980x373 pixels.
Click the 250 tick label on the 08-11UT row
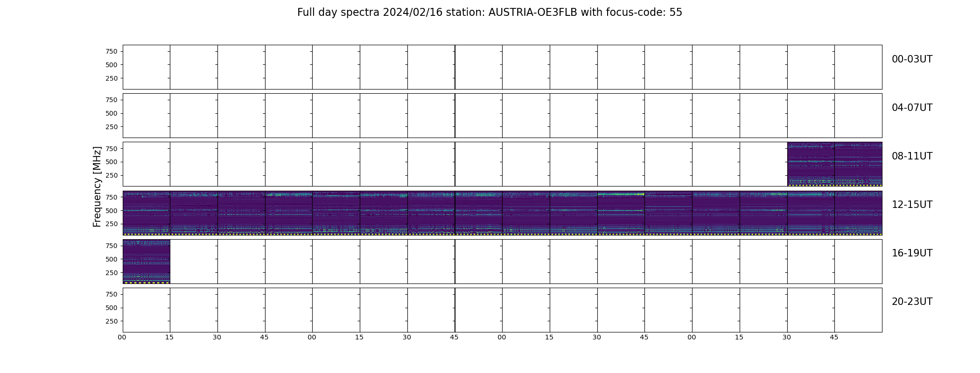click(x=112, y=176)
